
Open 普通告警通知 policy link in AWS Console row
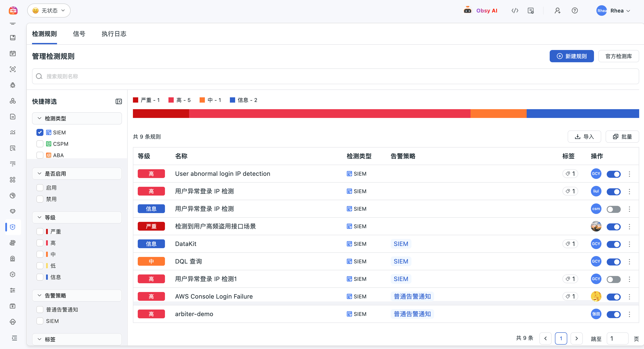pyautogui.click(x=412, y=297)
